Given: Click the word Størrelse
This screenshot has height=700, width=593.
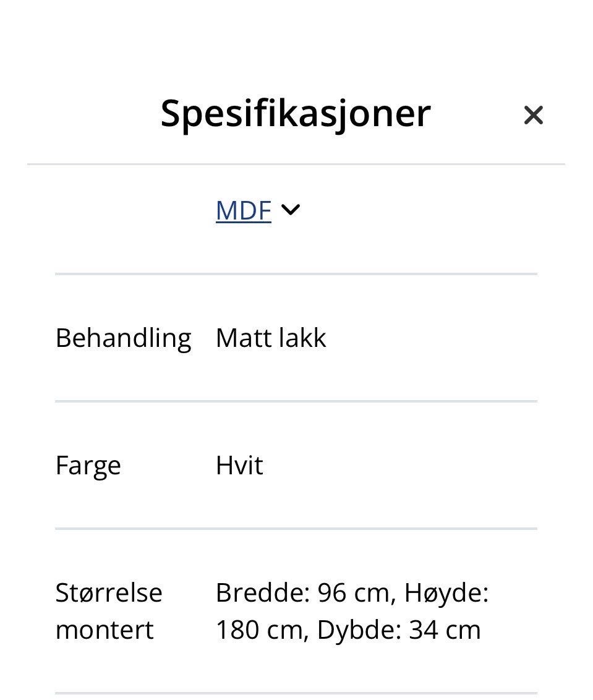Looking at the screenshot, I should point(109,593).
